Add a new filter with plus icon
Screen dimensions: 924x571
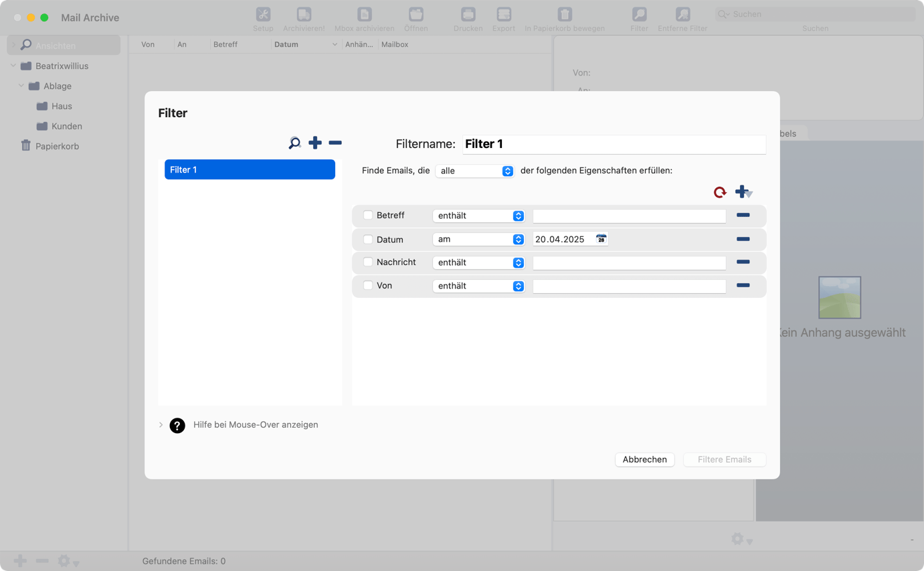(x=315, y=143)
